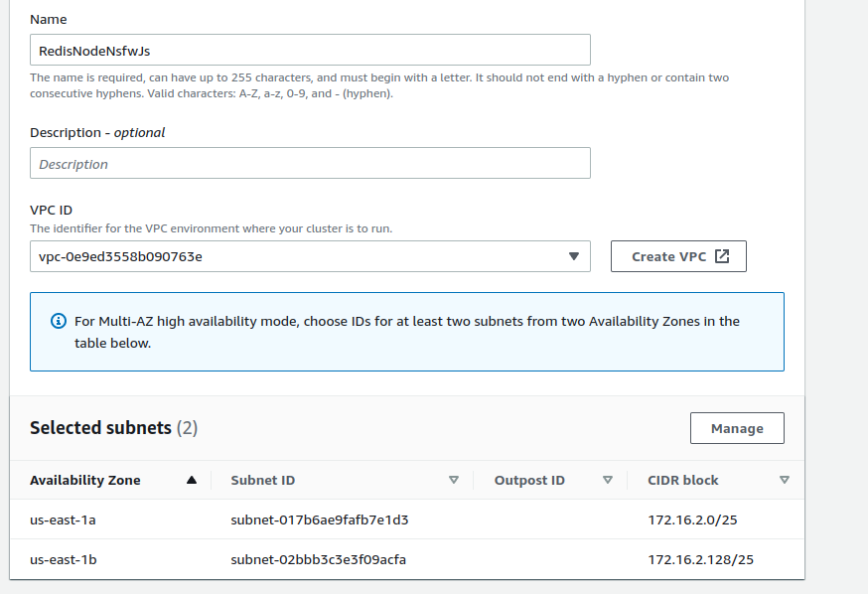The image size is (868, 594).
Task: Select the us-east-1b subnet row
Action: click(x=407, y=559)
